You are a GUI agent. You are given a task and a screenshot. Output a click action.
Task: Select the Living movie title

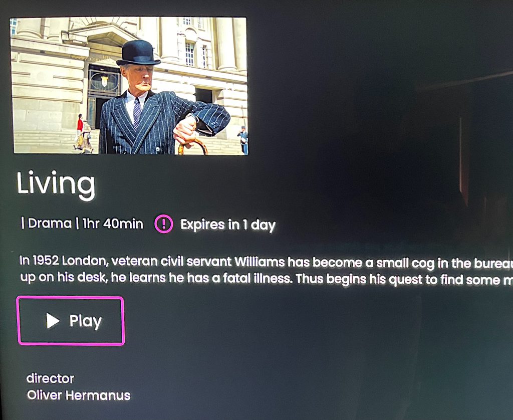point(56,185)
